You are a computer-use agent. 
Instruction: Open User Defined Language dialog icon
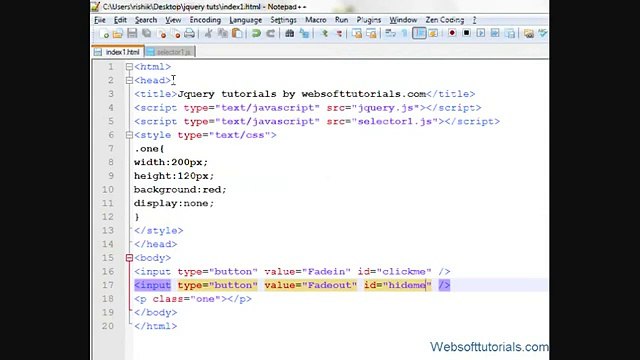[x=433, y=33]
